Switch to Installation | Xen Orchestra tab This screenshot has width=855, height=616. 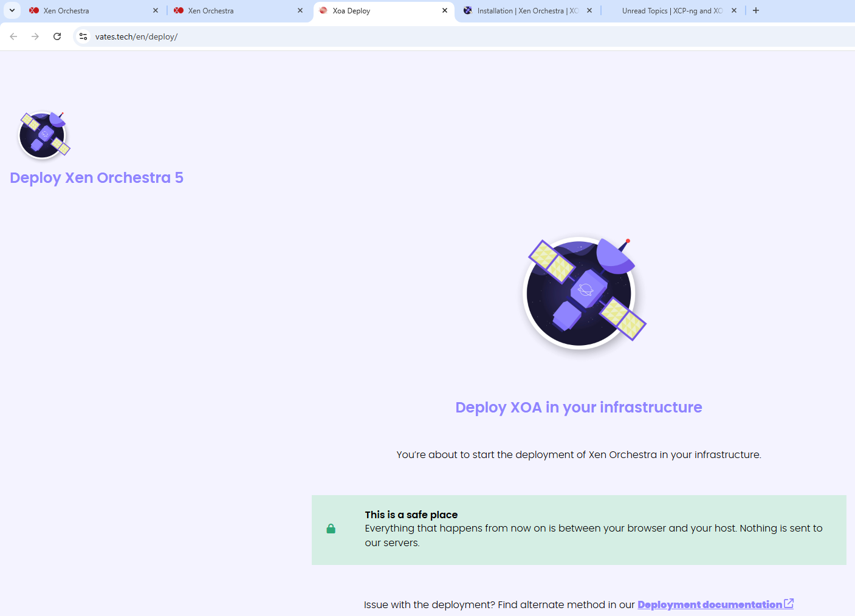click(x=523, y=11)
